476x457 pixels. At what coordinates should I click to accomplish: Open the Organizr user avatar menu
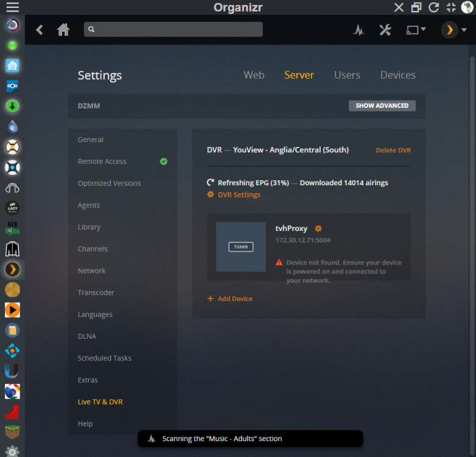[x=467, y=7]
